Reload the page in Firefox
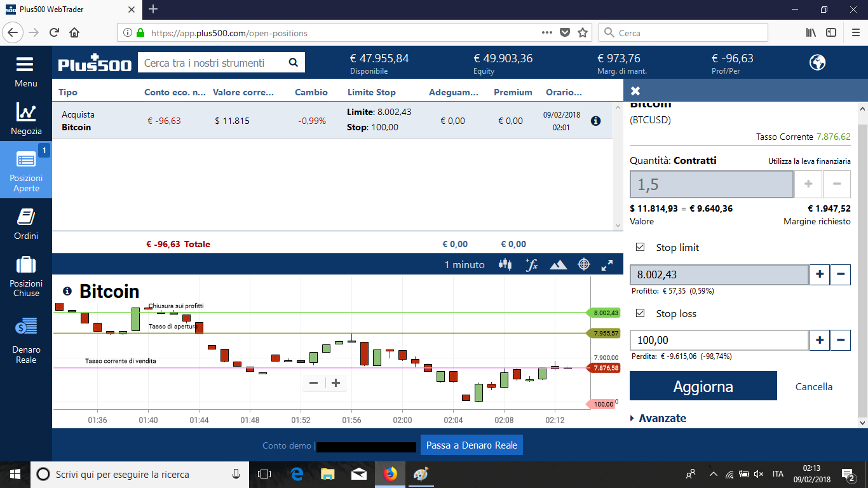 (x=54, y=32)
